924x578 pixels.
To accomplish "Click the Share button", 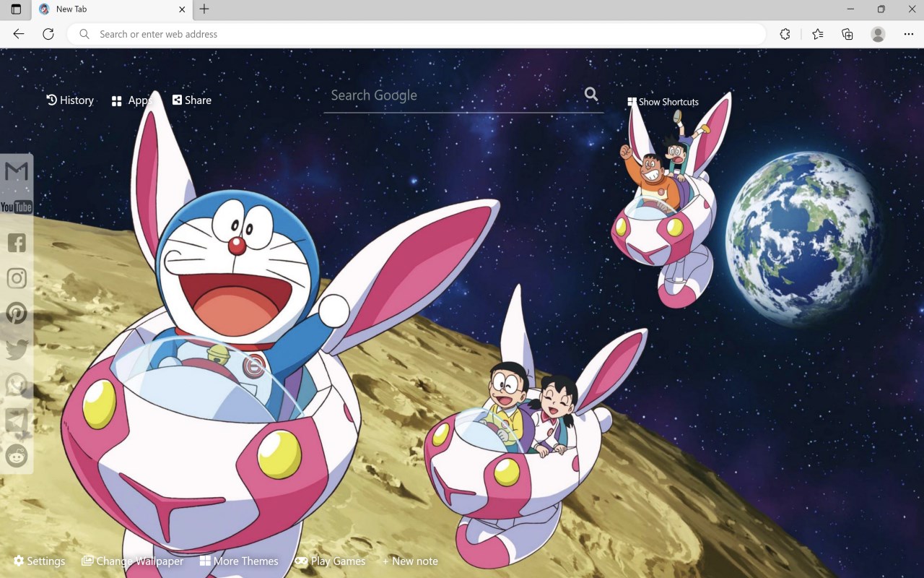I will pyautogui.click(x=192, y=100).
